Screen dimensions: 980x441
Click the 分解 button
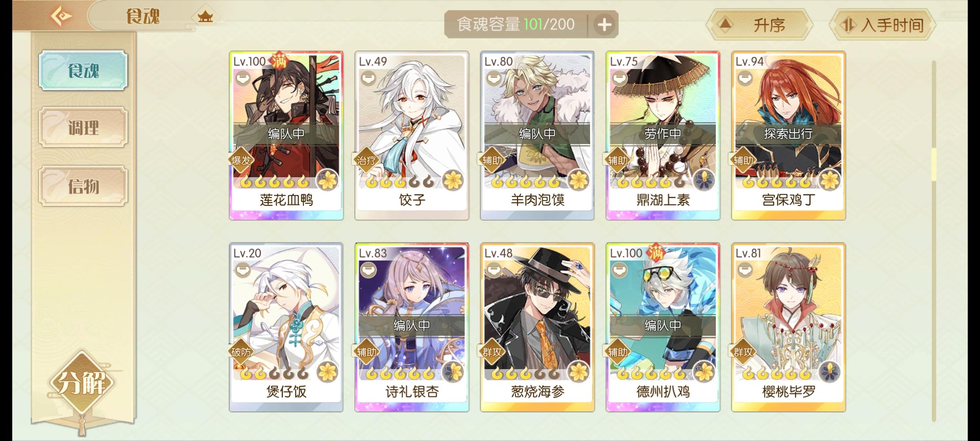click(x=82, y=383)
